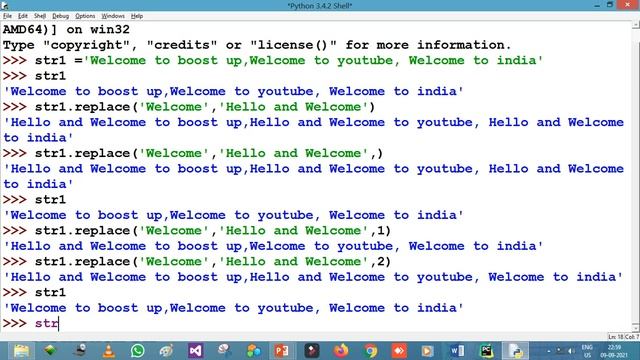Image resolution: width=640 pixels, height=360 pixels.
Task: Open the Windows menu
Action: tap(113, 16)
